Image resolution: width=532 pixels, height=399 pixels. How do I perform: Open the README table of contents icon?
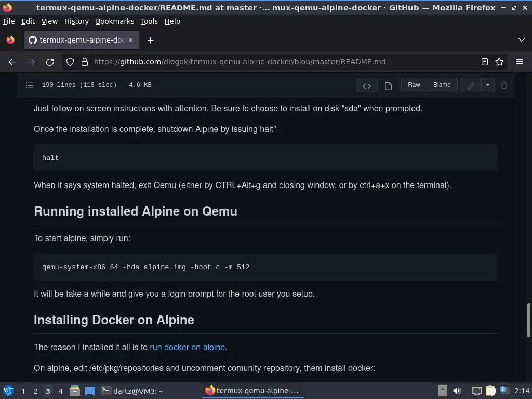click(x=30, y=85)
